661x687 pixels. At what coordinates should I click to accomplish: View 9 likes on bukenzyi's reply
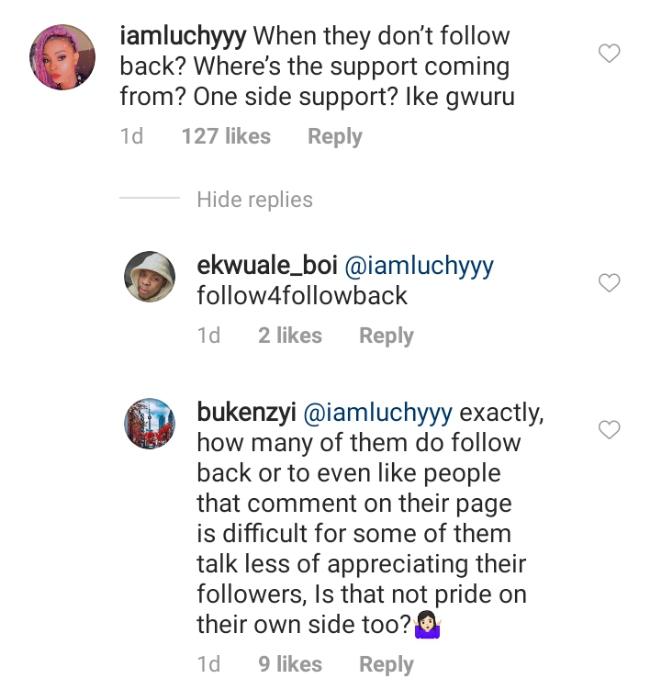290,664
